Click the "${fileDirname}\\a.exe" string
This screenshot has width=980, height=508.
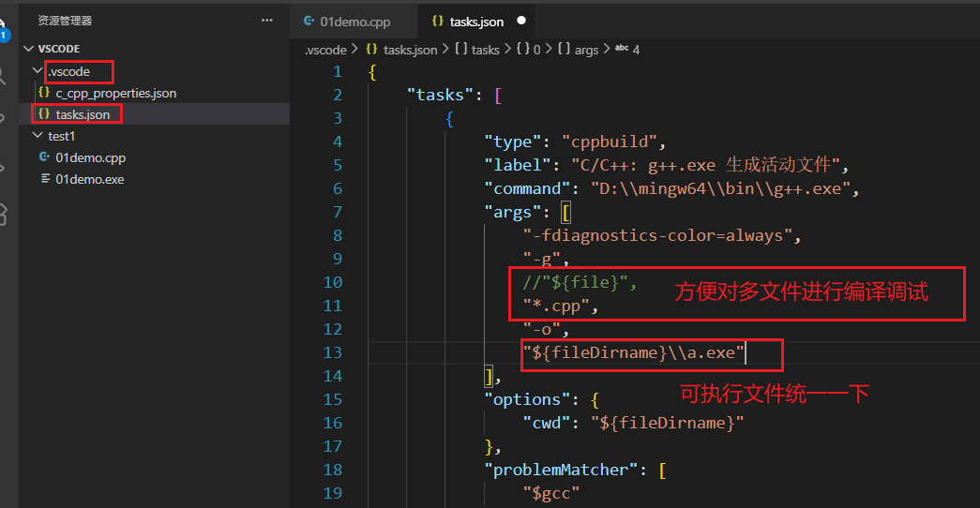coord(633,353)
